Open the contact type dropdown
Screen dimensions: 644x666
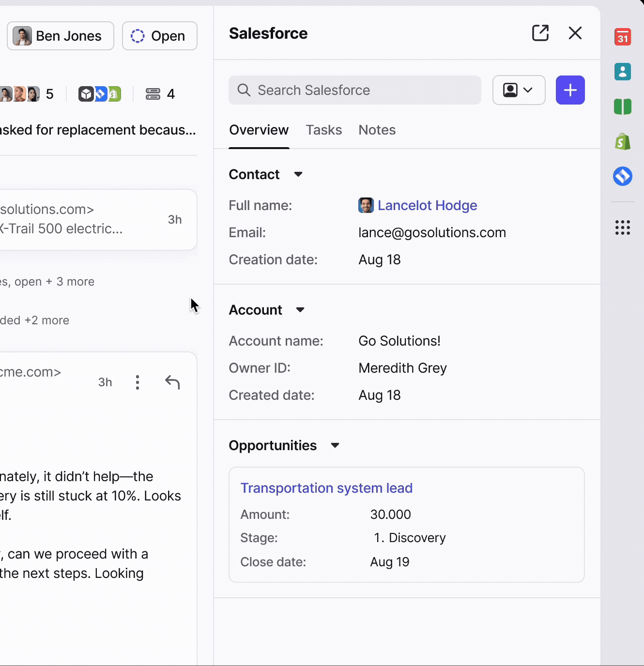(x=519, y=90)
